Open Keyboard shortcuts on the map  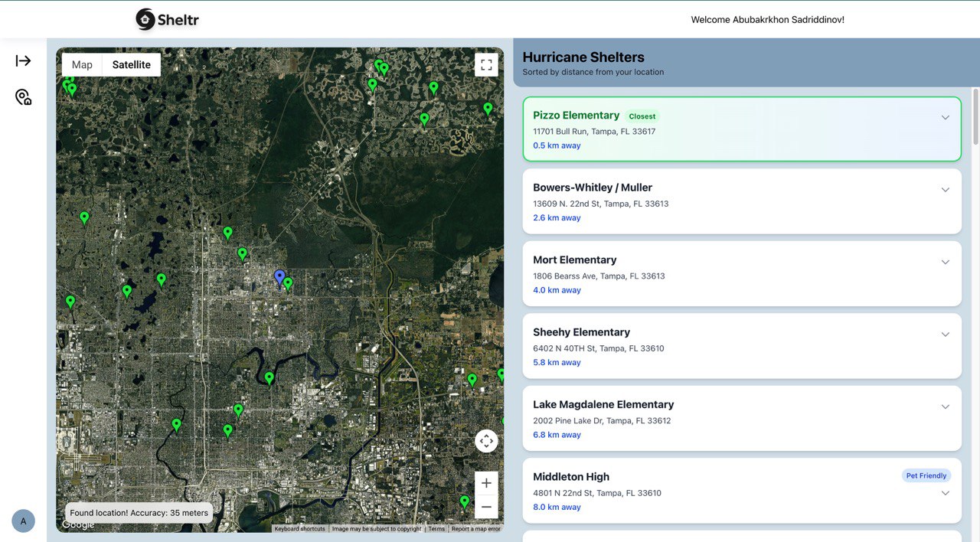pos(299,529)
